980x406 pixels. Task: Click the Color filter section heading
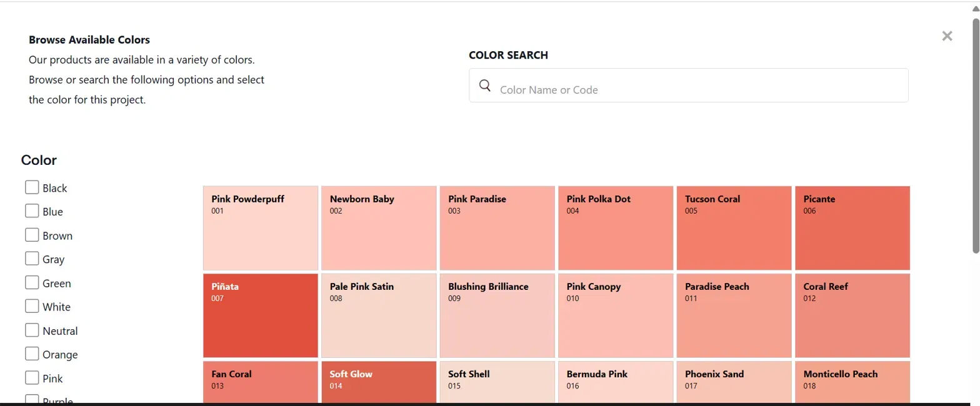pyautogui.click(x=39, y=160)
